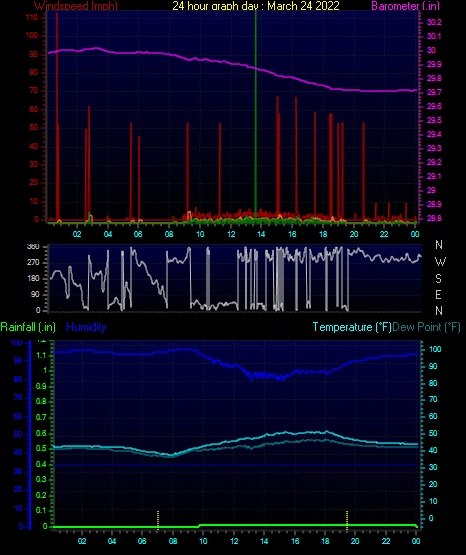The width and height of the screenshot is (466, 555).
Task: Click the 100 tick on temperature axis
Action: coord(435,349)
